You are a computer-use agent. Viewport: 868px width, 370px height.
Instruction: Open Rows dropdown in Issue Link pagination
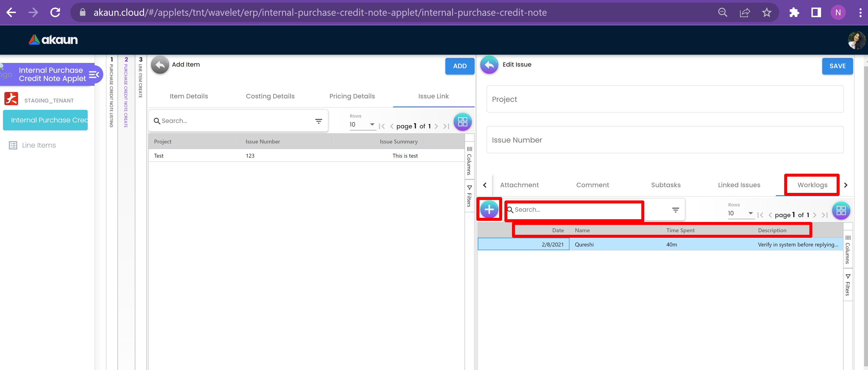point(362,124)
